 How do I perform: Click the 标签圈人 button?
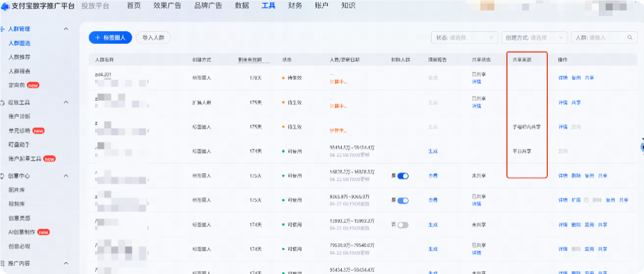(x=111, y=38)
